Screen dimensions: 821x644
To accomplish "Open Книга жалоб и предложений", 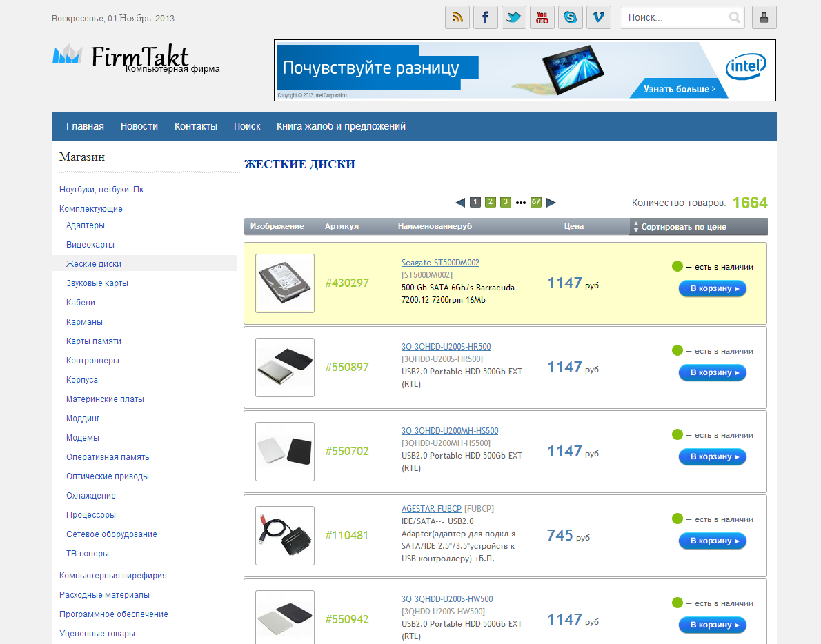I will click(341, 126).
